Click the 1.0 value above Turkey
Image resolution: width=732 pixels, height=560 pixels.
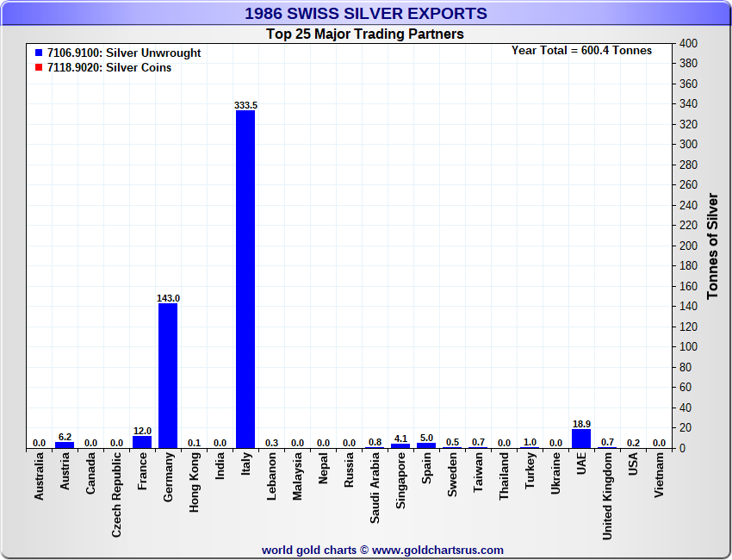530,442
